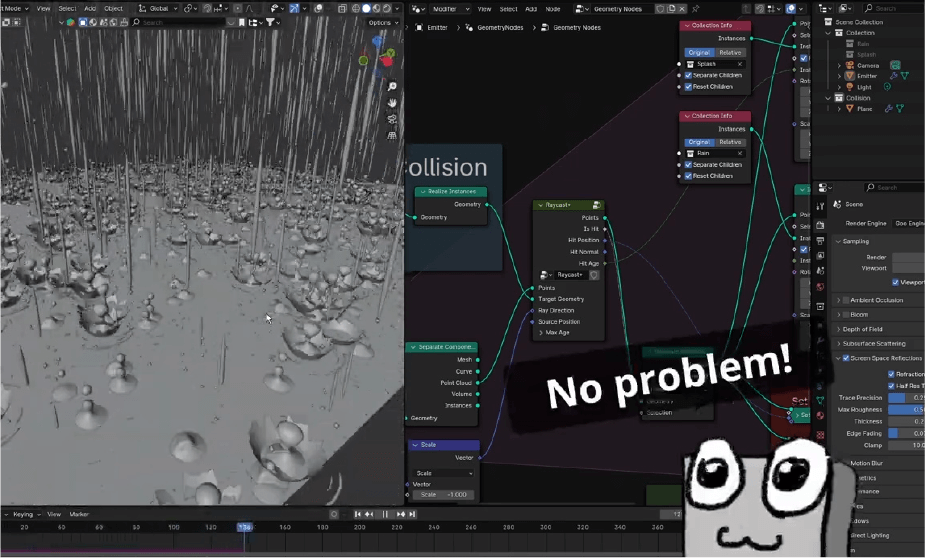Uncheck Reset Children on Rain collection node
Viewport: 925px width, 558px height.
pos(689,176)
